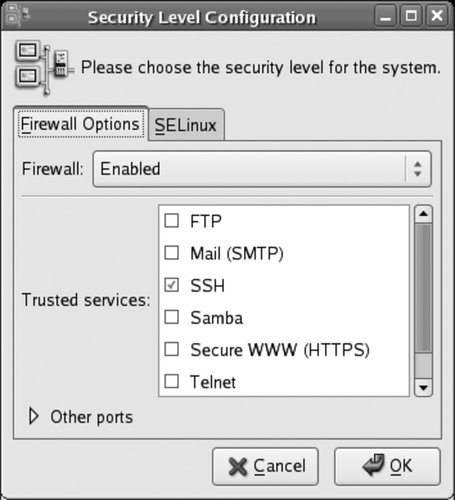Image resolution: width=455 pixels, height=500 pixels.
Task: Toggle the Telnet checkbox
Action: tap(172, 381)
